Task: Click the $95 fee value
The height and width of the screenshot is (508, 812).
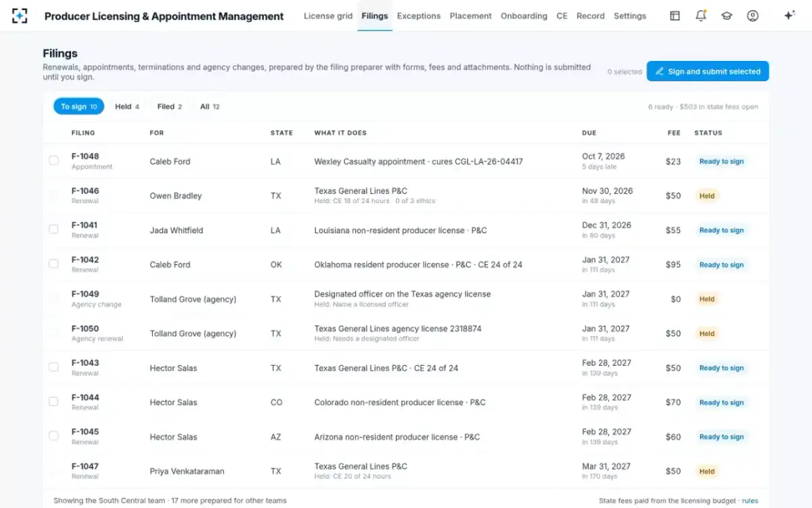Action: (x=673, y=265)
